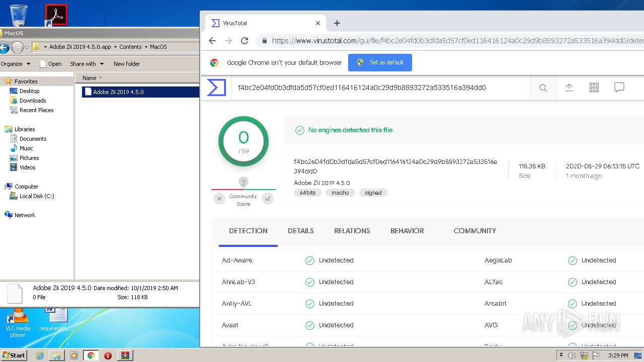
Task: Sort files by the Name column header
Action: pos(137,78)
